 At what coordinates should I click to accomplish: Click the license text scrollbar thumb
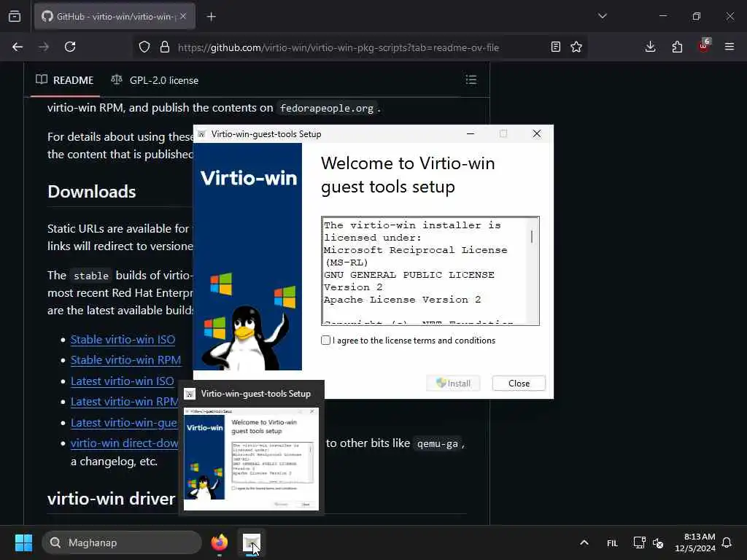[x=532, y=237]
